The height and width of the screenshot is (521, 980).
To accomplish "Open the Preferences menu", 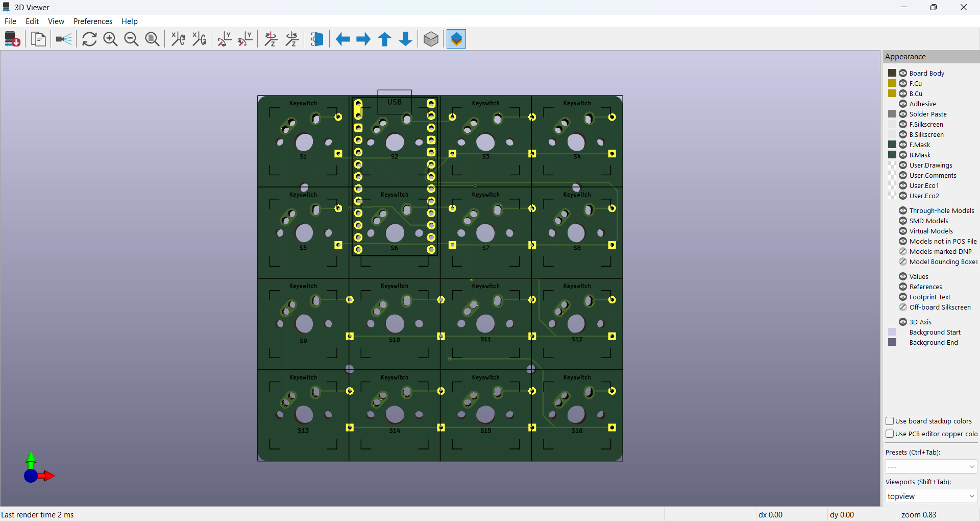I will (x=92, y=21).
